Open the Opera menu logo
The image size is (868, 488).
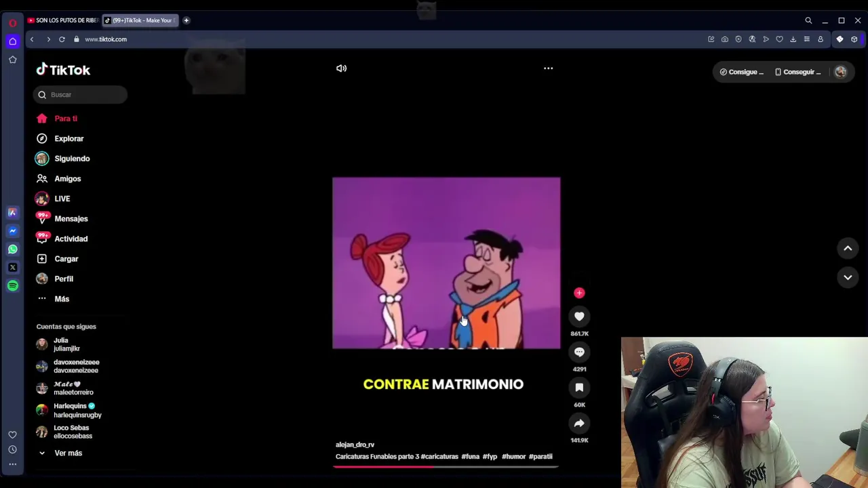12,23
